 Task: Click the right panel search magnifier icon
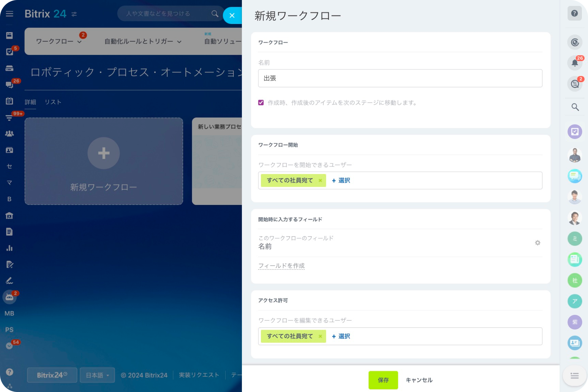tap(575, 107)
